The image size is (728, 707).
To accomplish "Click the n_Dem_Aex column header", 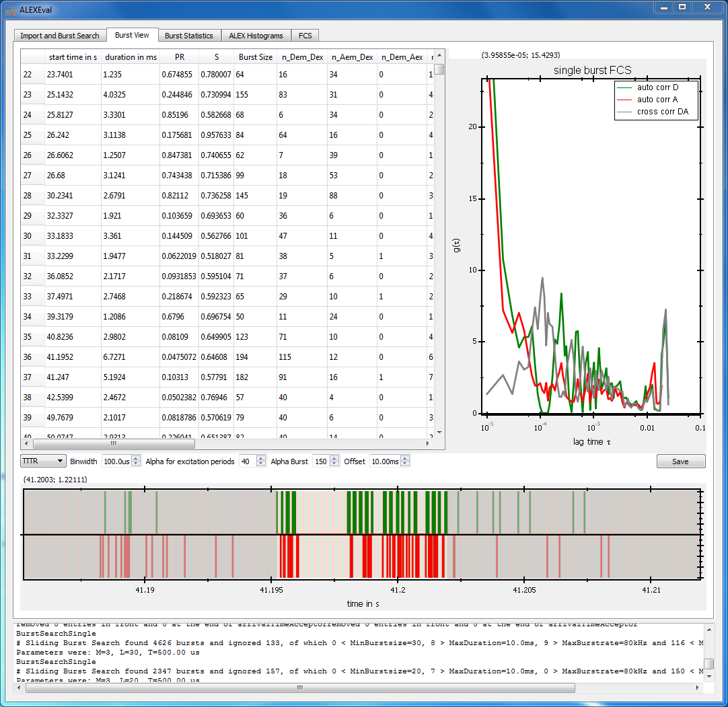I will [402, 57].
